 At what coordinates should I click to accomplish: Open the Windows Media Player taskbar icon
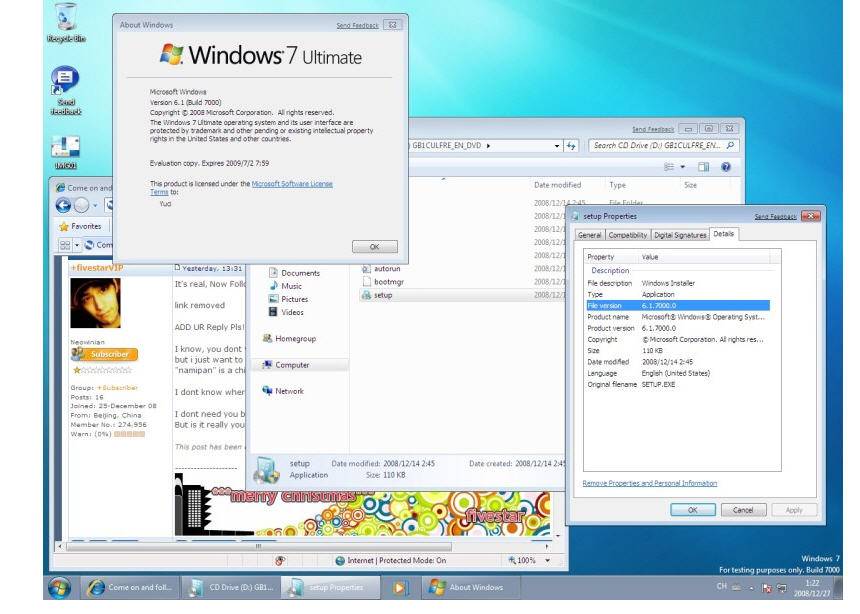click(400, 588)
